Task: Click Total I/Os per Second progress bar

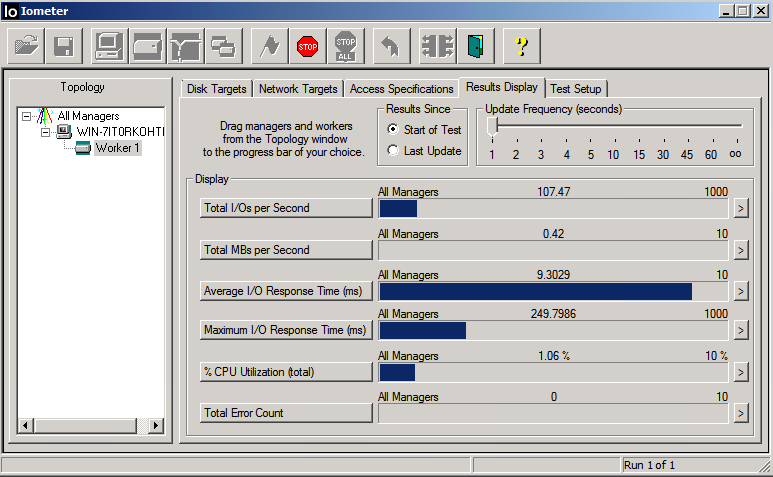Action: [553, 208]
